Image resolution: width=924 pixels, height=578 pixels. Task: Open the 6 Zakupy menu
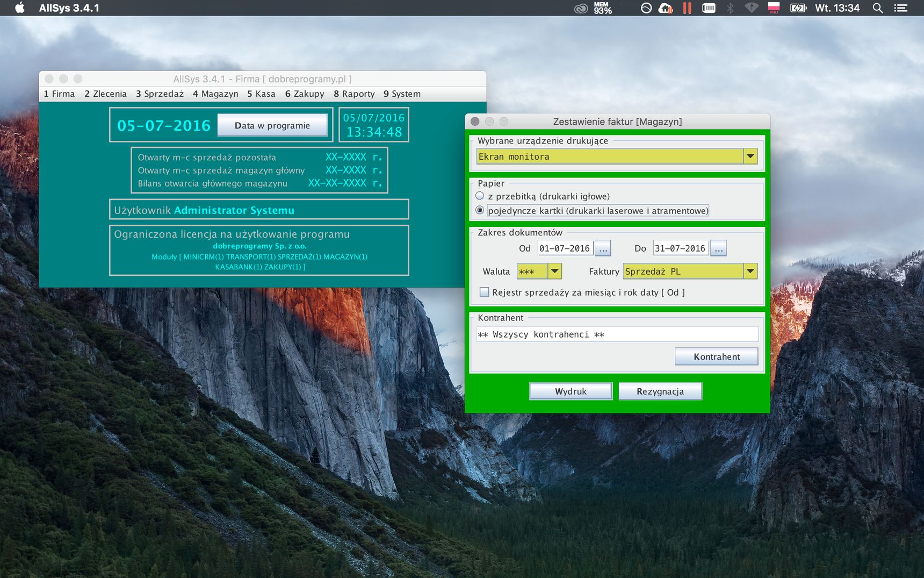(x=305, y=94)
